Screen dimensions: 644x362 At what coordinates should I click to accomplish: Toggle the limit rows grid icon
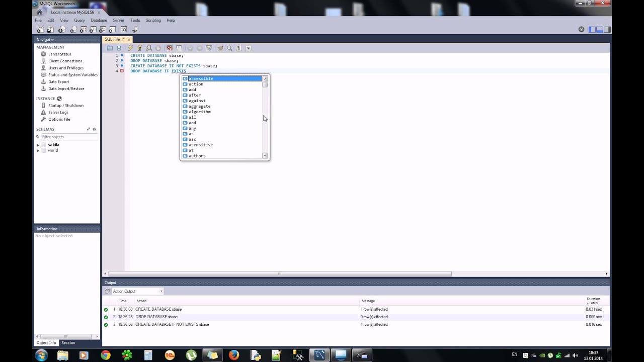click(x=179, y=48)
